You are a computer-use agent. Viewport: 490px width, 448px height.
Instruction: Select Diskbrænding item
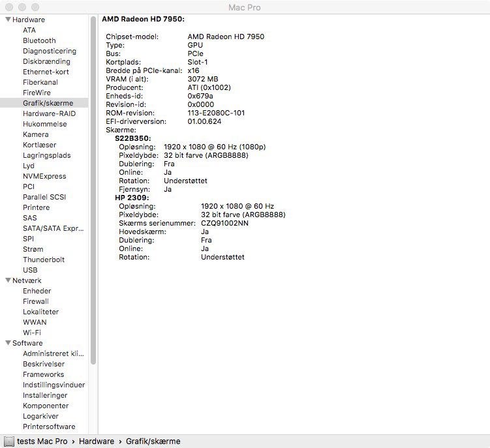pyautogui.click(x=46, y=61)
